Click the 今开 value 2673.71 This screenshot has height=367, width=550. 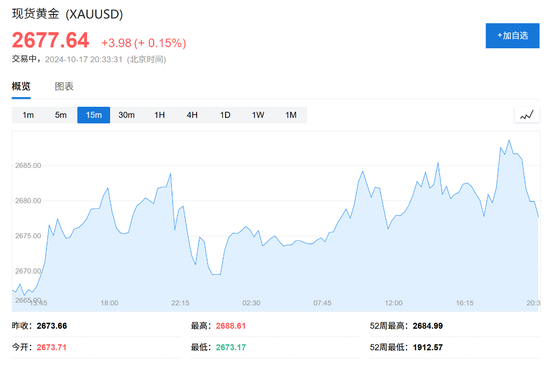click(52, 347)
